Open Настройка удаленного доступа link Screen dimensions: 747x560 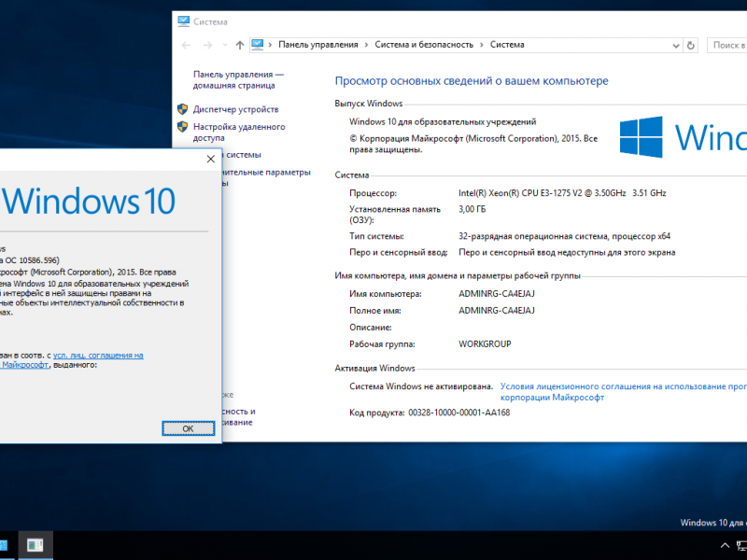point(239,133)
